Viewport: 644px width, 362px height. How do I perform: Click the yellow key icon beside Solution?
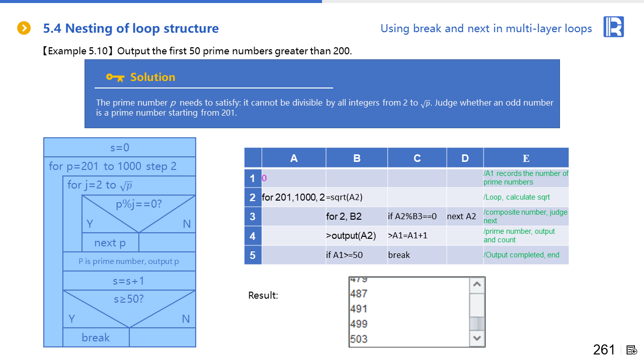click(115, 77)
